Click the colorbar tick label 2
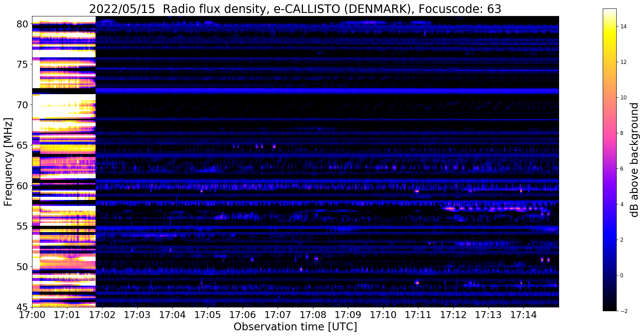Screen dimensions: 644x336 [621, 240]
